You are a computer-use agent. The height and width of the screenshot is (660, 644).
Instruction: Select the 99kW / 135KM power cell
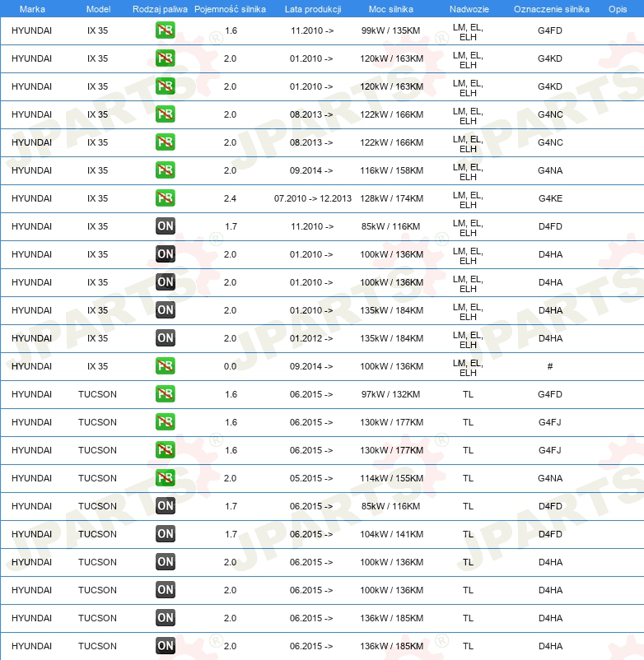click(391, 30)
